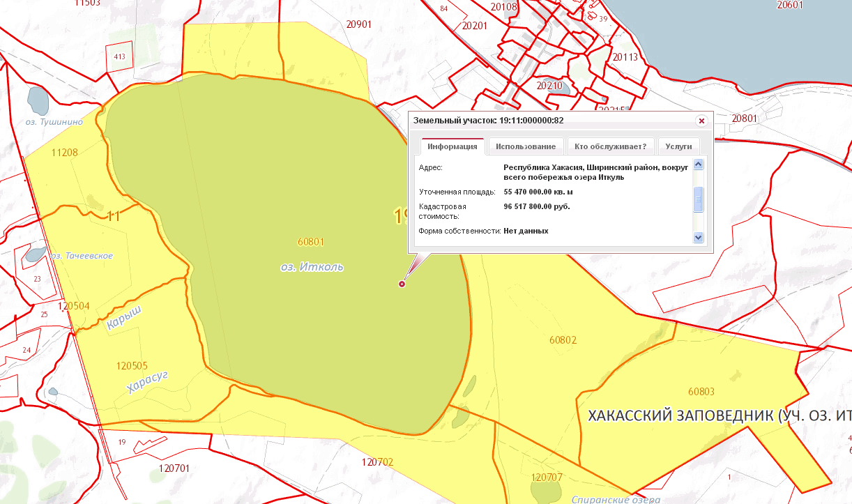The height and width of the screenshot is (504, 852).
Task: Click the Харасуг label
Action: click(x=148, y=383)
